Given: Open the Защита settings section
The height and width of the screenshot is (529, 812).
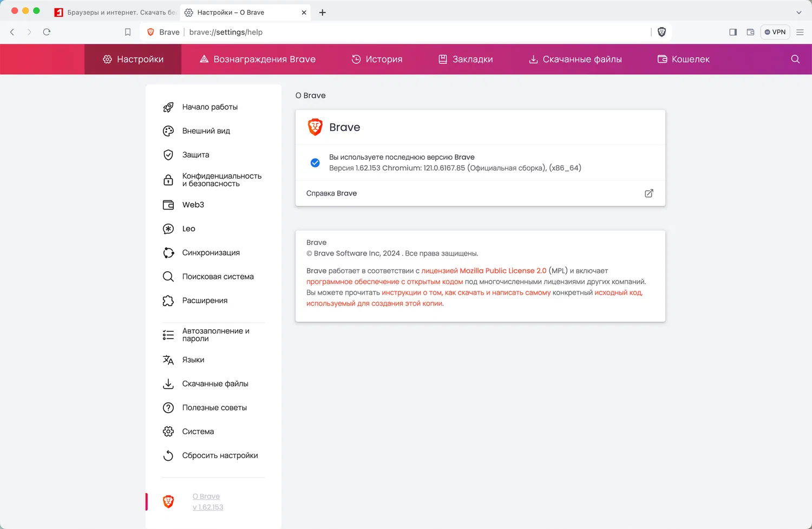Looking at the screenshot, I should 196,155.
